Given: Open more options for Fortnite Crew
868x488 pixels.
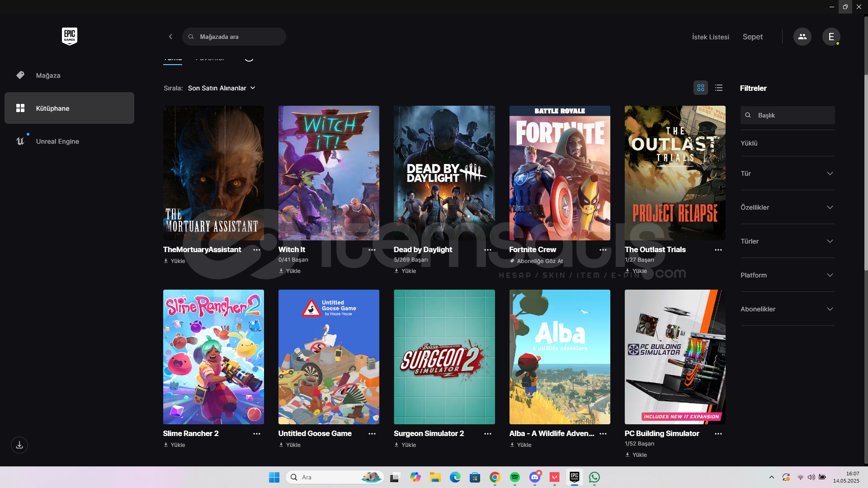Looking at the screenshot, I should [603, 250].
